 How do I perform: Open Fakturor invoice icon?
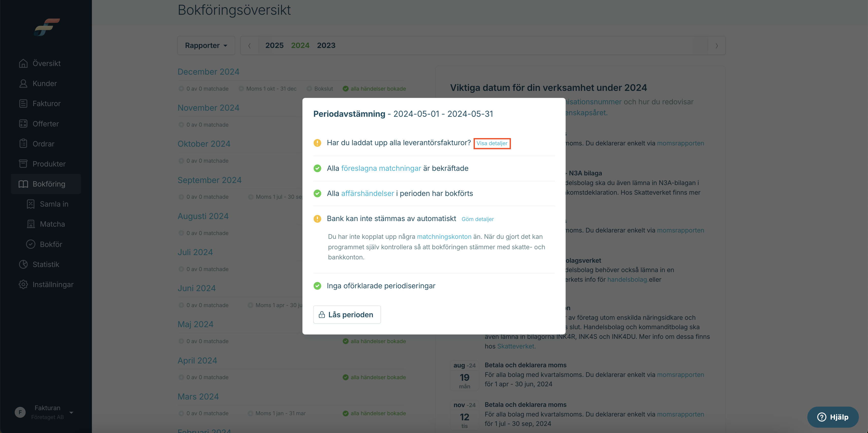pyautogui.click(x=23, y=104)
